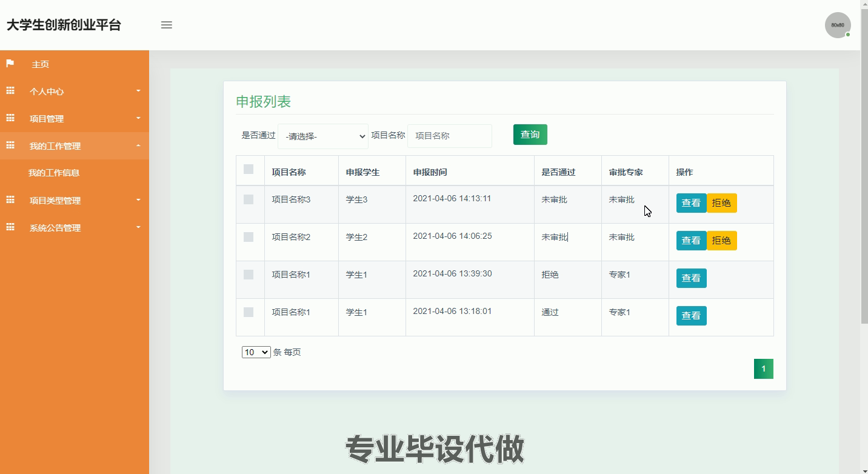Click the 查询 search button

tap(530, 135)
